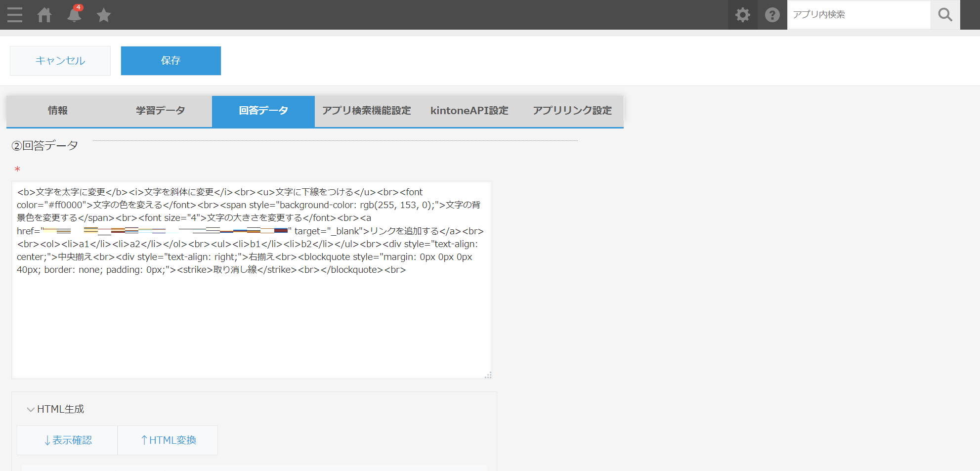Click the star favorites icon
The height and width of the screenshot is (471, 980).
tap(104, 15)
